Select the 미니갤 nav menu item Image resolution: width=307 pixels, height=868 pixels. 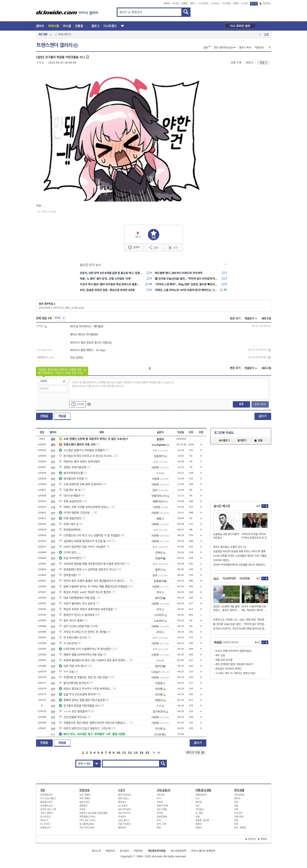(67, 26)
